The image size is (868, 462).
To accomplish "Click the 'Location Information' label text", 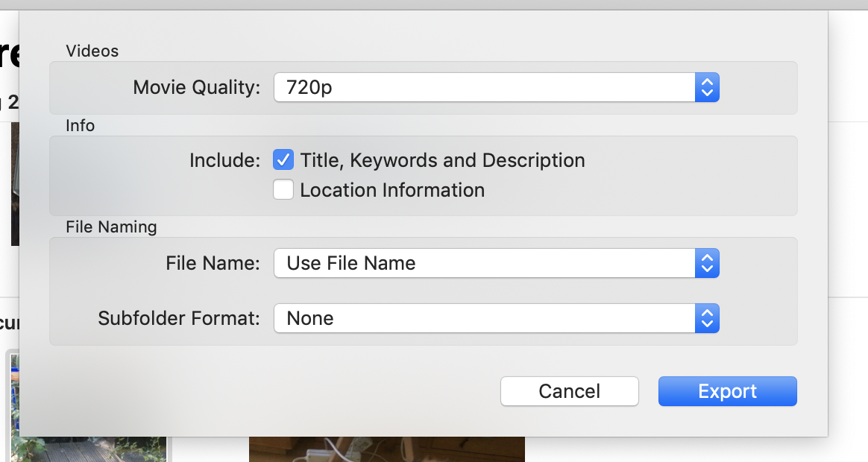I will (392, 190).
